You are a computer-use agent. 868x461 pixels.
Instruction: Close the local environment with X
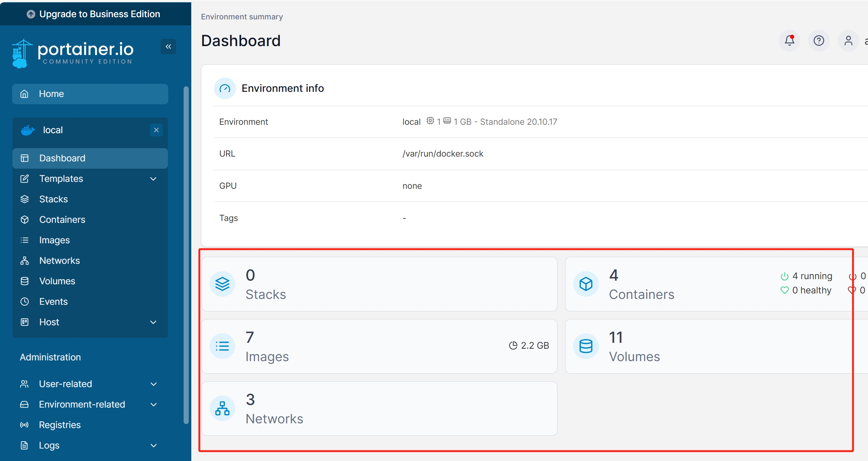pos(156,130)
